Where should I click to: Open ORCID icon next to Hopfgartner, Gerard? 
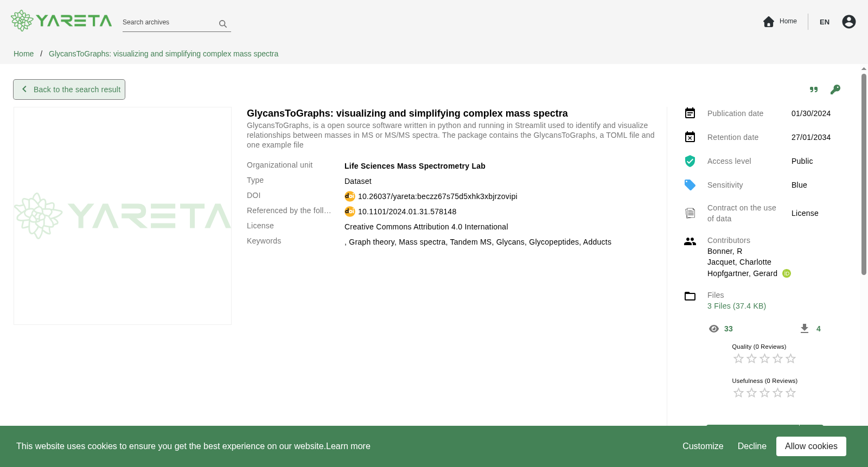787,273
